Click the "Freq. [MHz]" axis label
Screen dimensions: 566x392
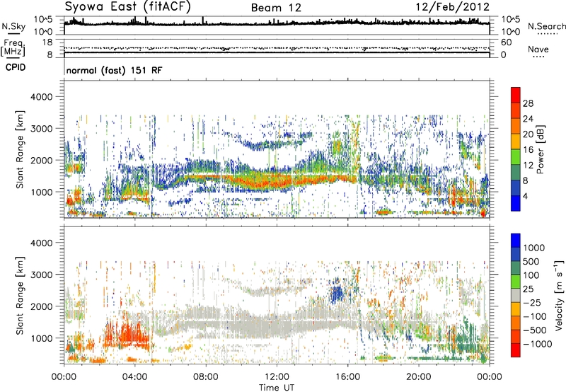13,47
